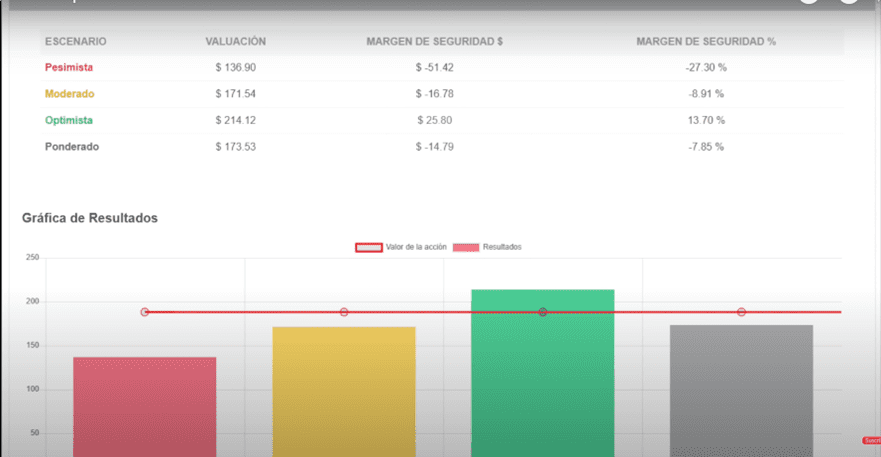The height and width of the screenshot is (457, 881).
Task: Click the line marker above the gray bar
Action: click(x=742, y=312)
